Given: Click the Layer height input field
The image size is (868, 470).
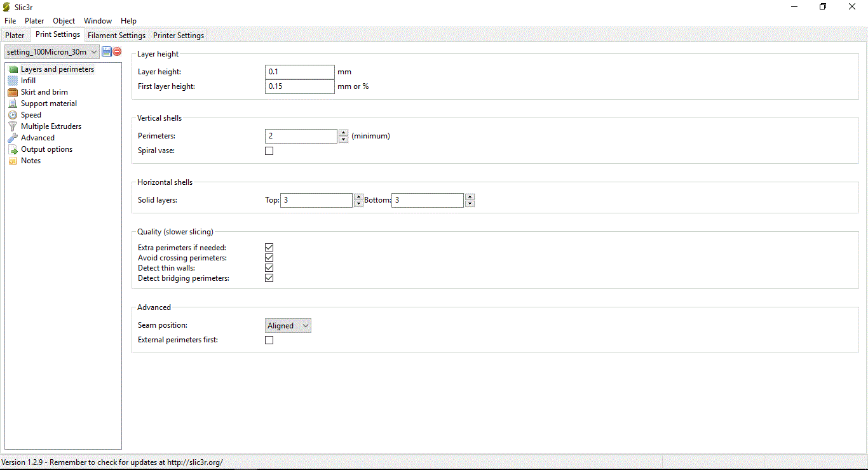Looking at the screenshot, I should [x=300, y=72].
